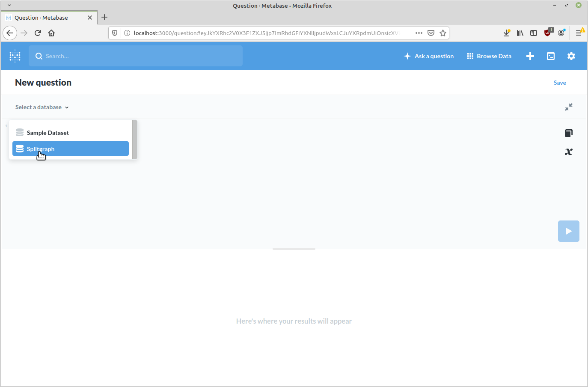Image resolution: width=588 pixels, height=387 pixels.
Task: Go back with browser back arrow
Action: pos(10,33)
